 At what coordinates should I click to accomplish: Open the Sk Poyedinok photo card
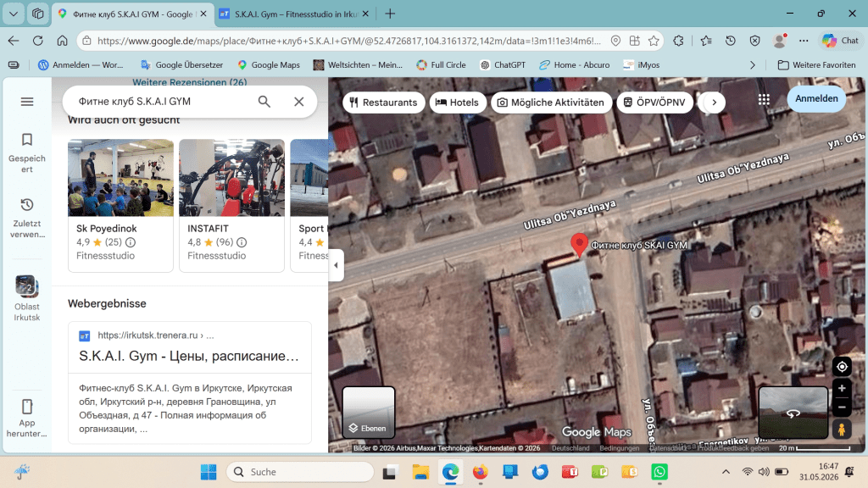(120, 178)
